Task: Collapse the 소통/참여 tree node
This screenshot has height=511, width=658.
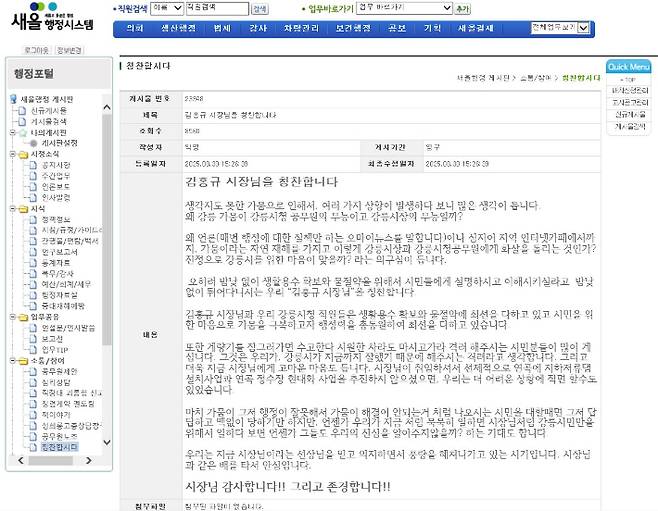Action: tap(13, 360)
